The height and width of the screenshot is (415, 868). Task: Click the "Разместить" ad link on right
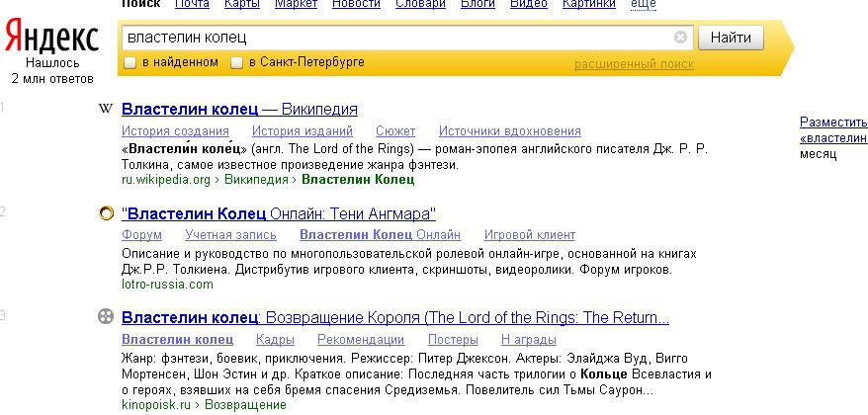(x=832, y=123)
